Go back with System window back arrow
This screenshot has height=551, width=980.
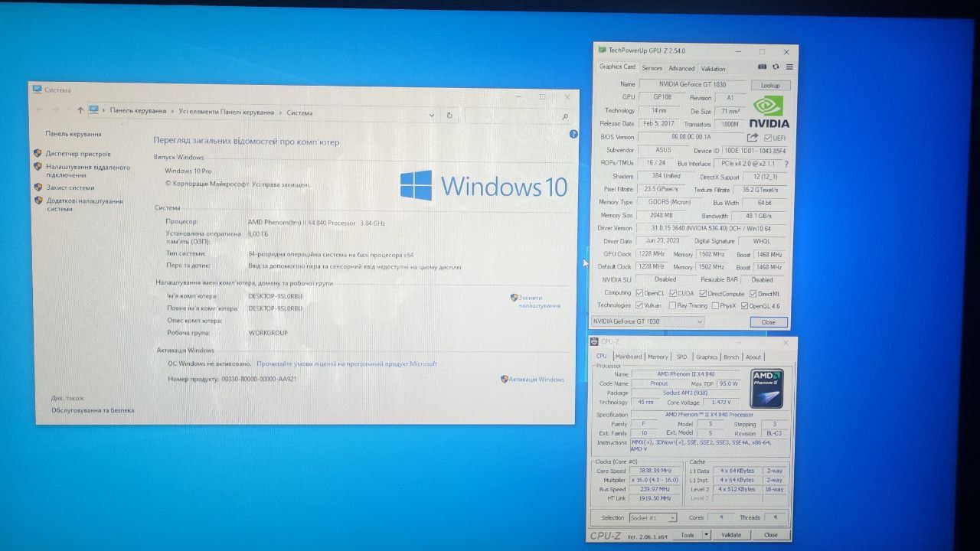pyautogui.click(x=40, y=110)
